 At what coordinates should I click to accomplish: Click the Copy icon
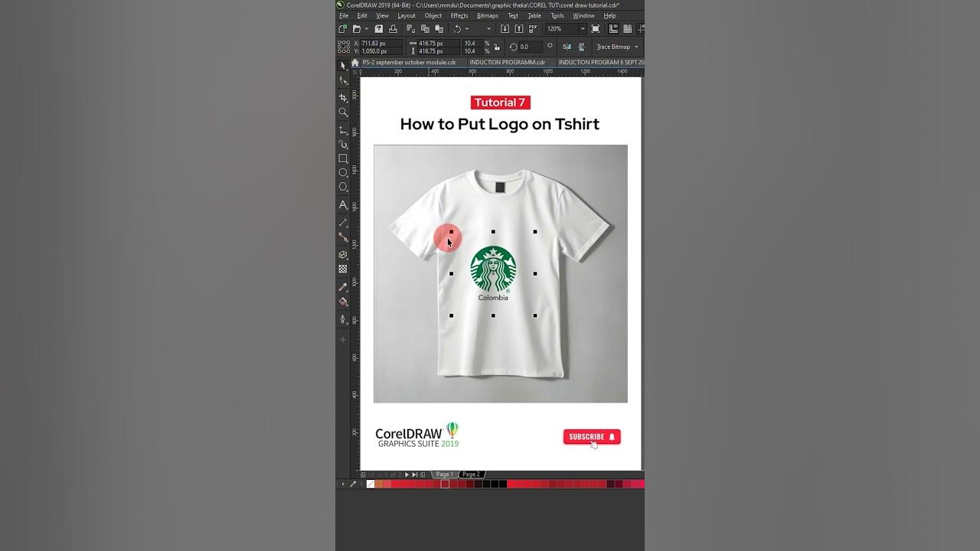[425, 29]
